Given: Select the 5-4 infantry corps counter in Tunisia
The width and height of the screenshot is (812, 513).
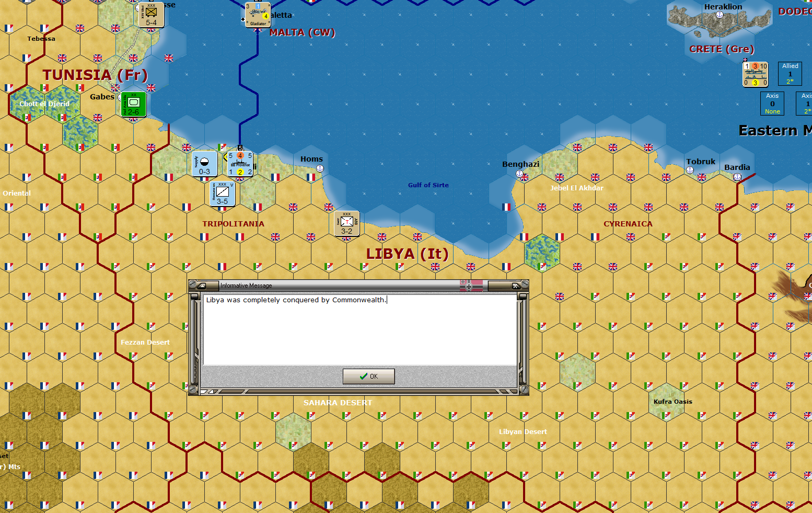Looking at the screenshot, I should coord(151,15).
